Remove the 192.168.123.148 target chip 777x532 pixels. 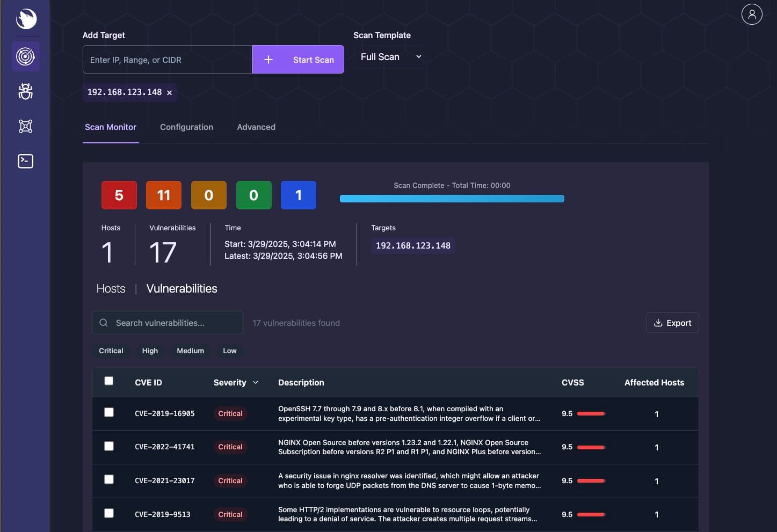(x=169, y=92)
